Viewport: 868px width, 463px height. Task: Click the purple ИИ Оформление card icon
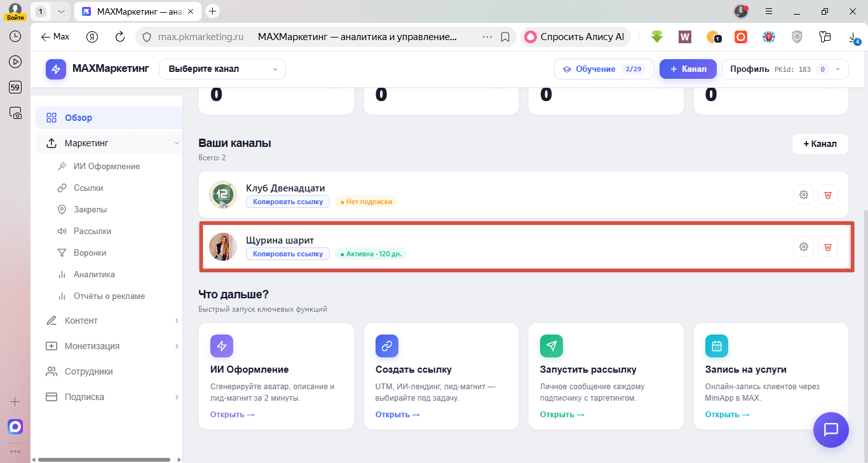point(222,346)
